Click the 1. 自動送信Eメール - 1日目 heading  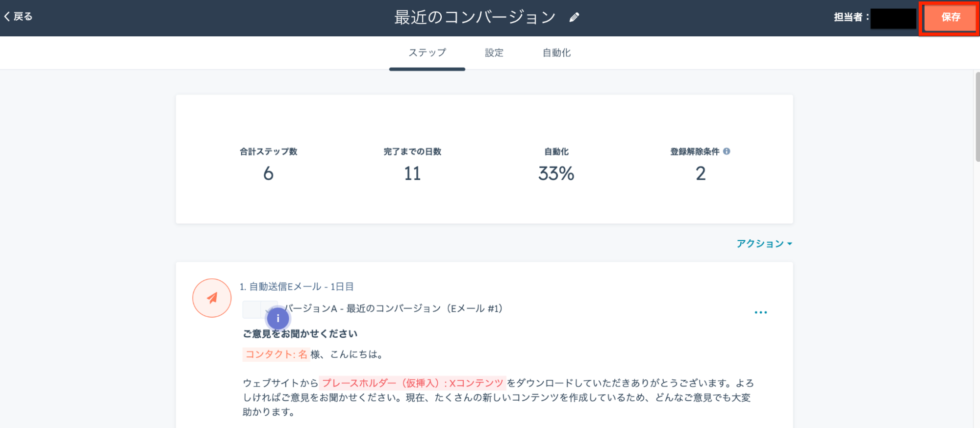click(x=297, y=287)
